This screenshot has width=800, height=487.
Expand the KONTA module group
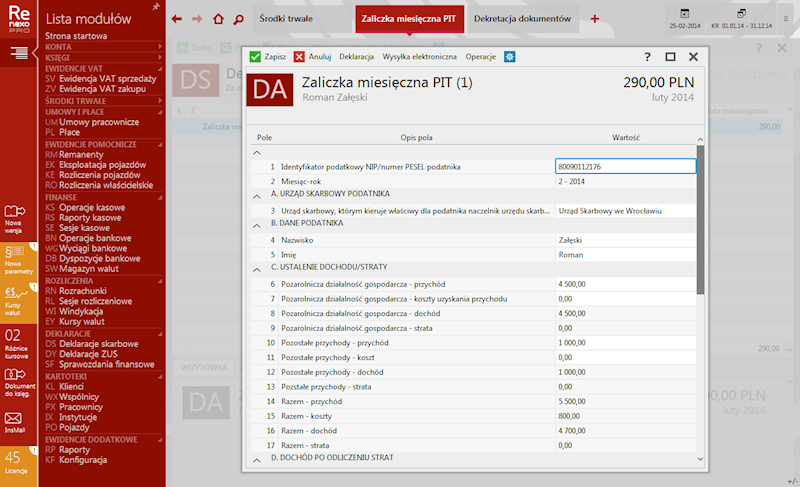click(x=160, y=47)
